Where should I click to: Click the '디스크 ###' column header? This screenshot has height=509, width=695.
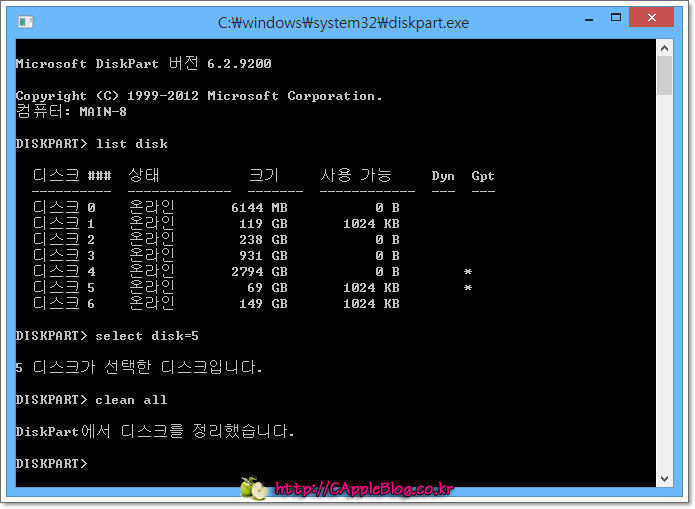(72, 176)
